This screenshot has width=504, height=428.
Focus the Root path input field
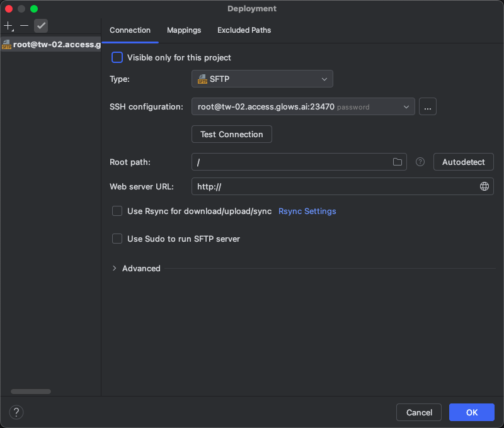(x=299, y=162)
